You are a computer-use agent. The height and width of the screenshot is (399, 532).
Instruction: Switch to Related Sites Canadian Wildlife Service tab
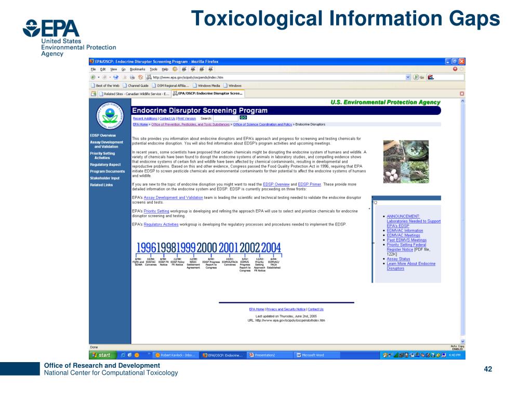[x=134, y=94]
